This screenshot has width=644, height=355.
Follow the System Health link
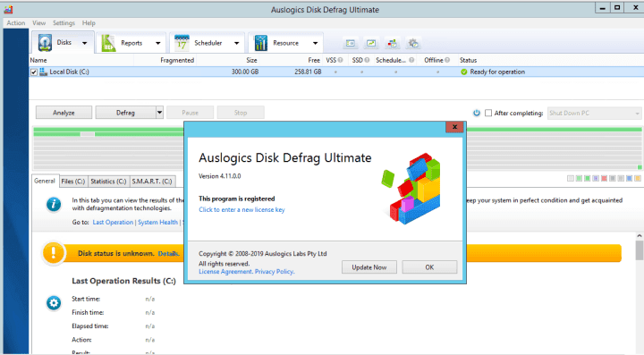pos(157,222)
